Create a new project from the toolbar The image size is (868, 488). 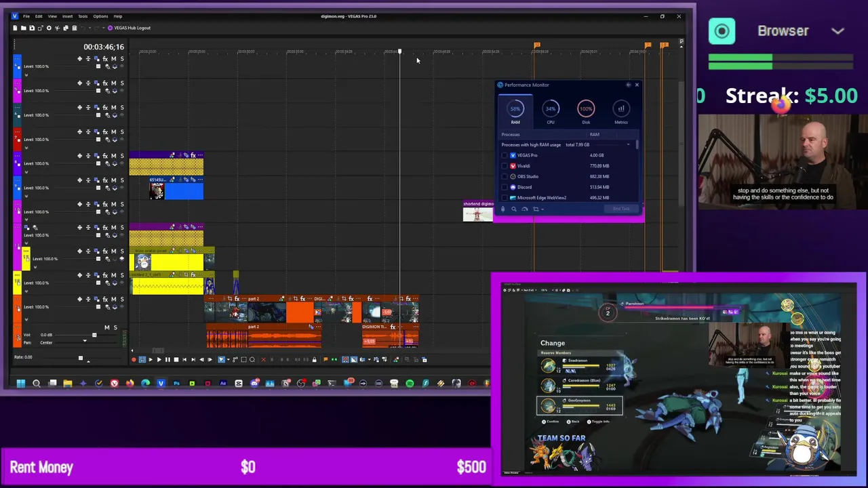(15, 28)
